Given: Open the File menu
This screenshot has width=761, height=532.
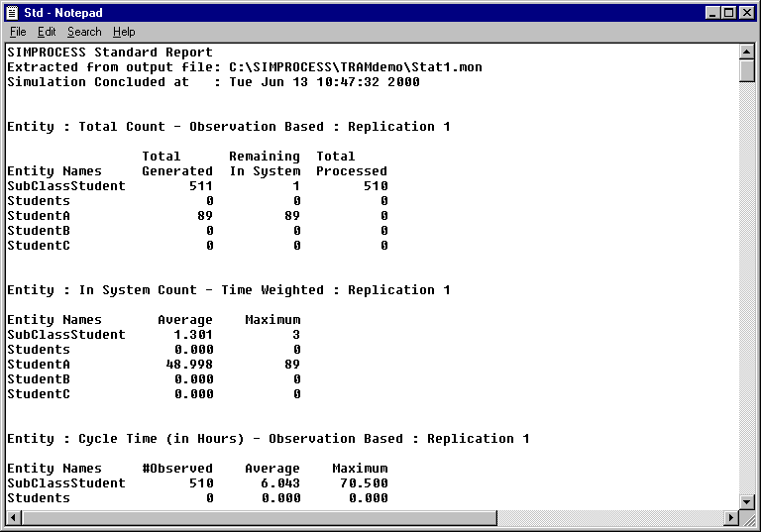Looking at the screenshot, I should pos(18,32).
